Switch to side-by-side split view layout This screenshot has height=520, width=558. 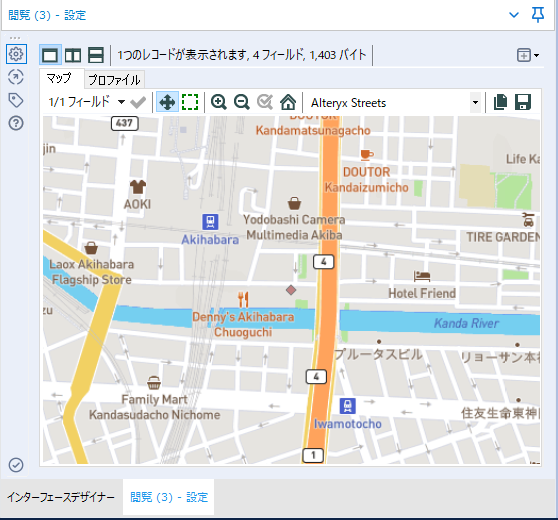click(73, 55)
